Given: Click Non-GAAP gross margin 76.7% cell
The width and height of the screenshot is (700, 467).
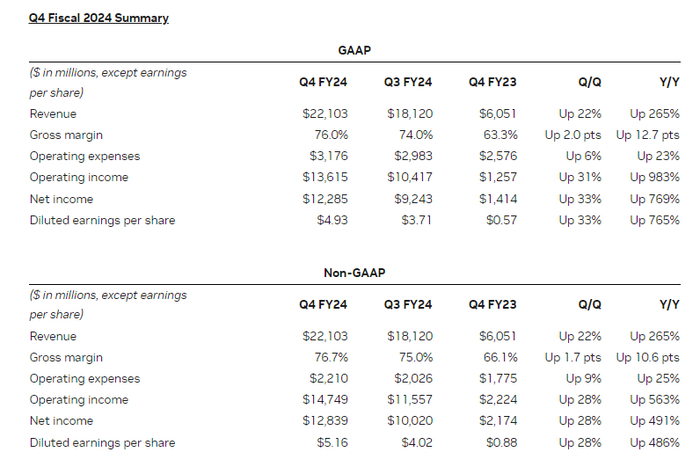Looking at the screenshot, I should tap(329, 358).
